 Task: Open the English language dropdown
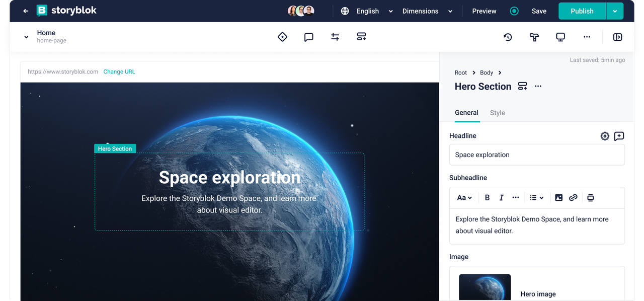click(x=367, y=11)
